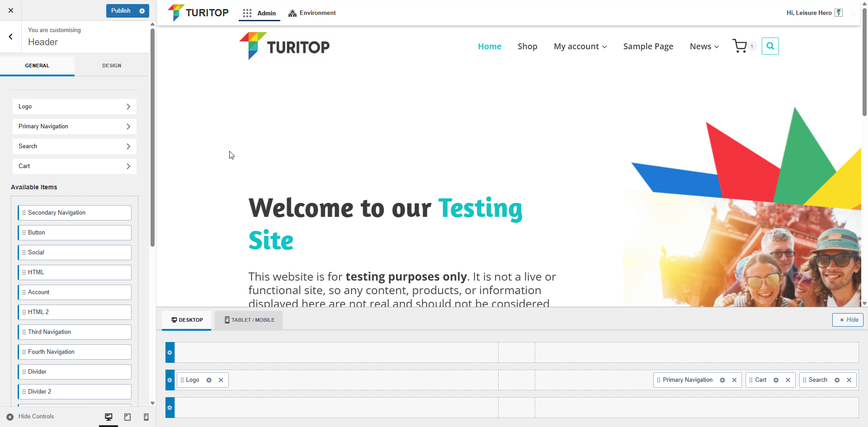Switch to Tablet / Mobile builder tab

pyautogui.click(x=249, y=320)
